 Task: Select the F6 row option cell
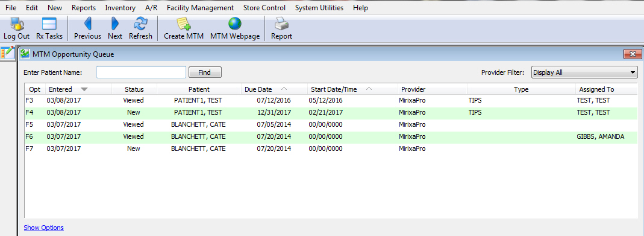pyautogui.click(x=30, y=136)
